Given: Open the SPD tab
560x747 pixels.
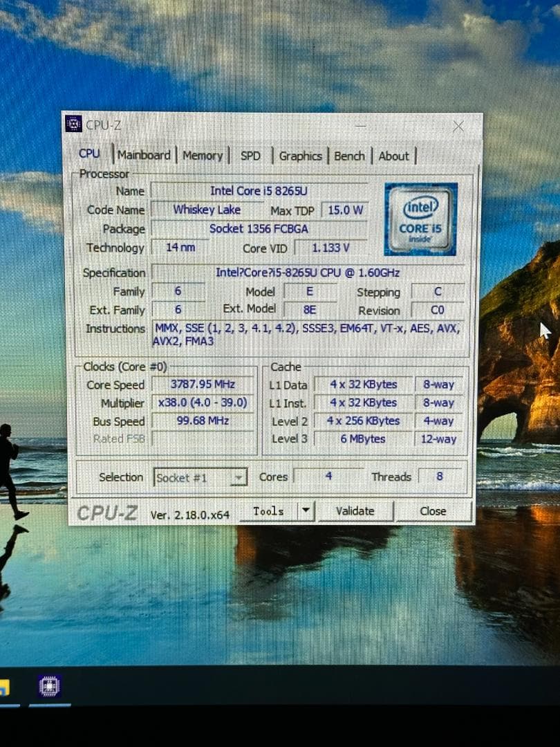Looking at the screenshot, I should click(x=250, y=157).
